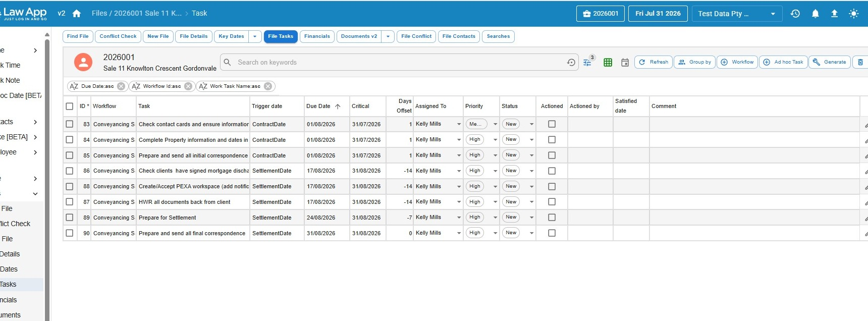Remove Workflow Id:asc sort chip

pos(188,86)
